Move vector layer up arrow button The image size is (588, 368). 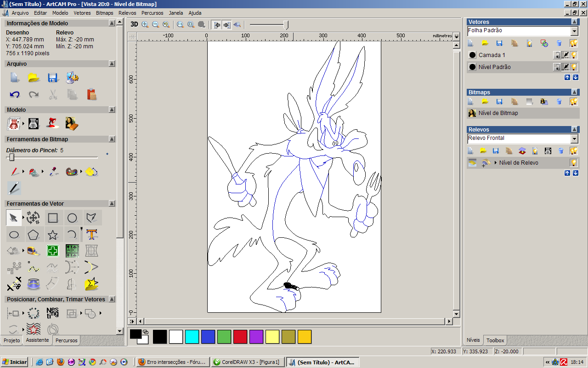click(x=567, y=77)
